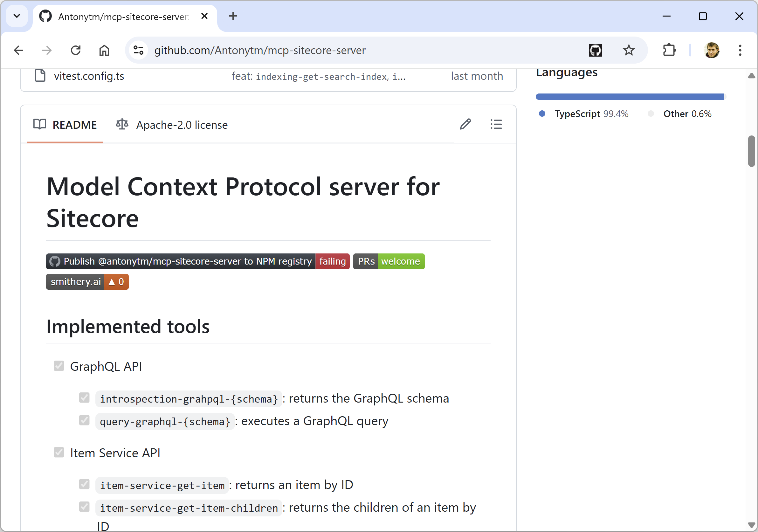This screenshot has height=532, width=758.
Task: Click the checkbox next to item-service-get-item
Action: click(x=84, y=484)
